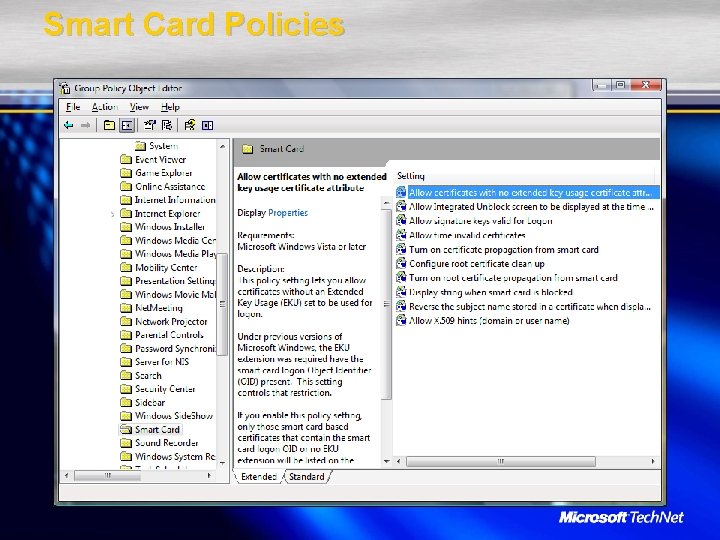Click the Show/Hide action pane icon

click(x=208, y=125)
